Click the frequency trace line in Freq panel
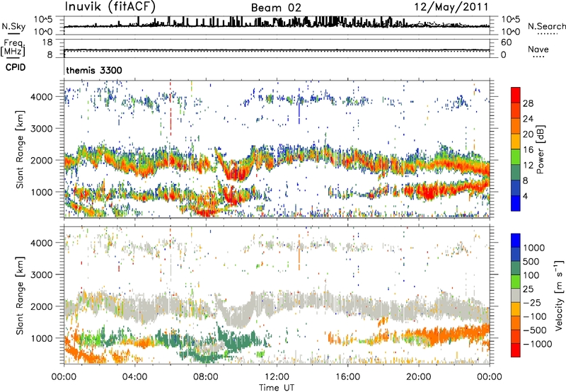Screen dimensions: 566x392 point(277,50)
